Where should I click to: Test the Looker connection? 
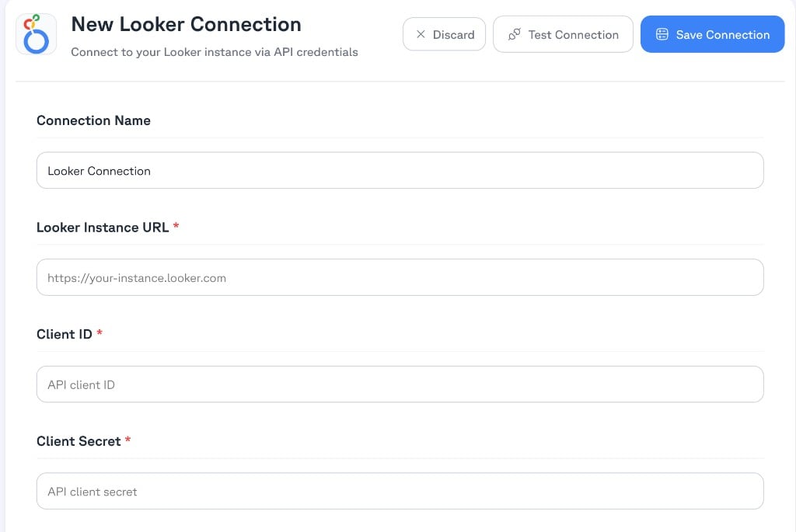pyautogui.click(x=563, y=34)
